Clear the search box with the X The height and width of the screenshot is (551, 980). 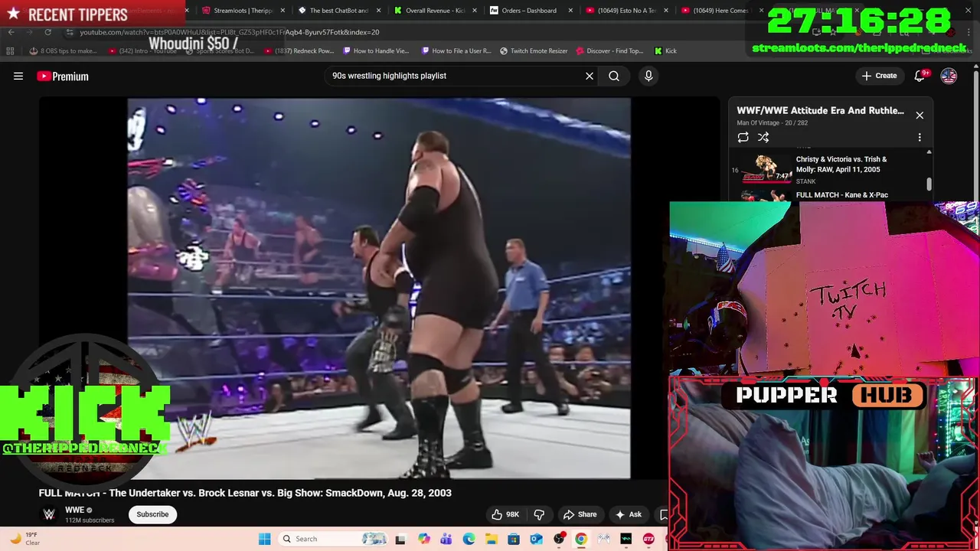(590, 76)
